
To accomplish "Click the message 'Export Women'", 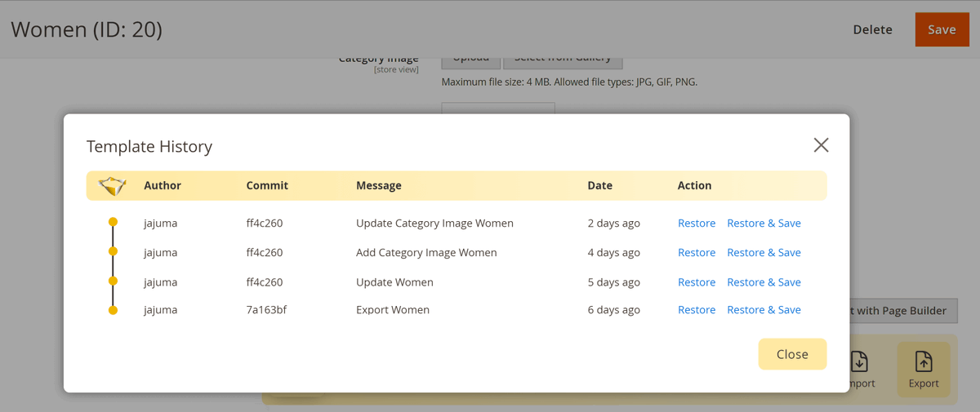I will (393, 310).
